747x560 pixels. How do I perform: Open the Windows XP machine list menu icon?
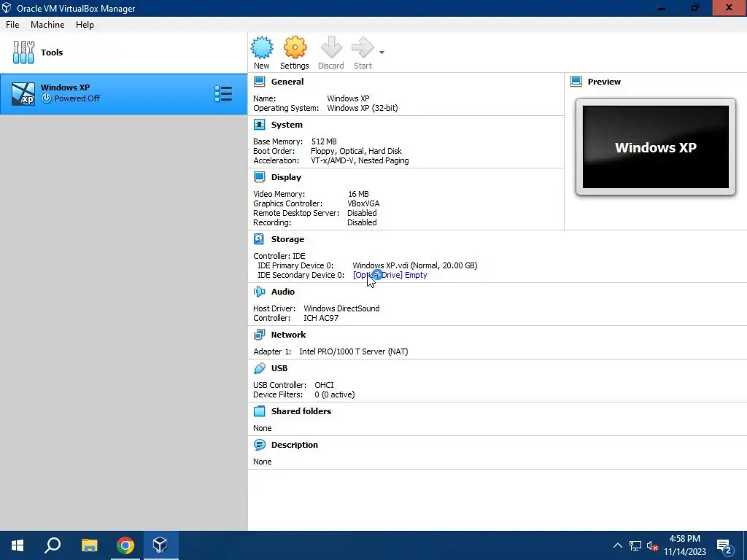(223, 94)
